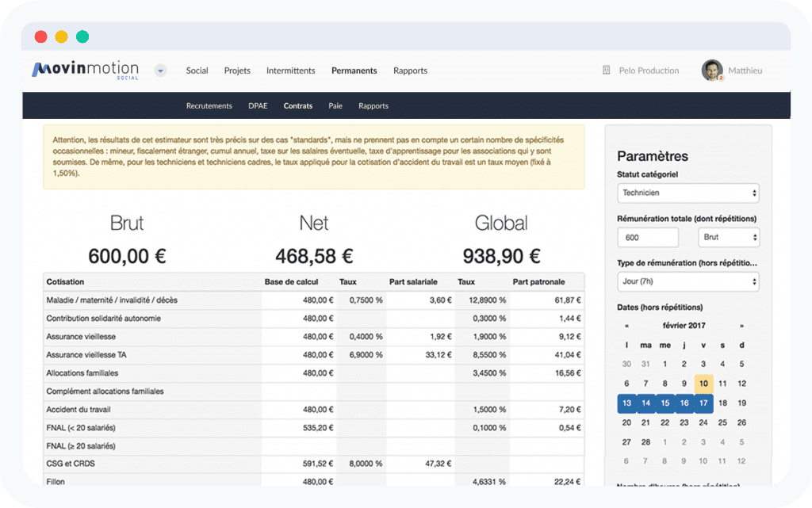Deselect date 17 in the calendar
812x508 pixels.
point(703,403)
